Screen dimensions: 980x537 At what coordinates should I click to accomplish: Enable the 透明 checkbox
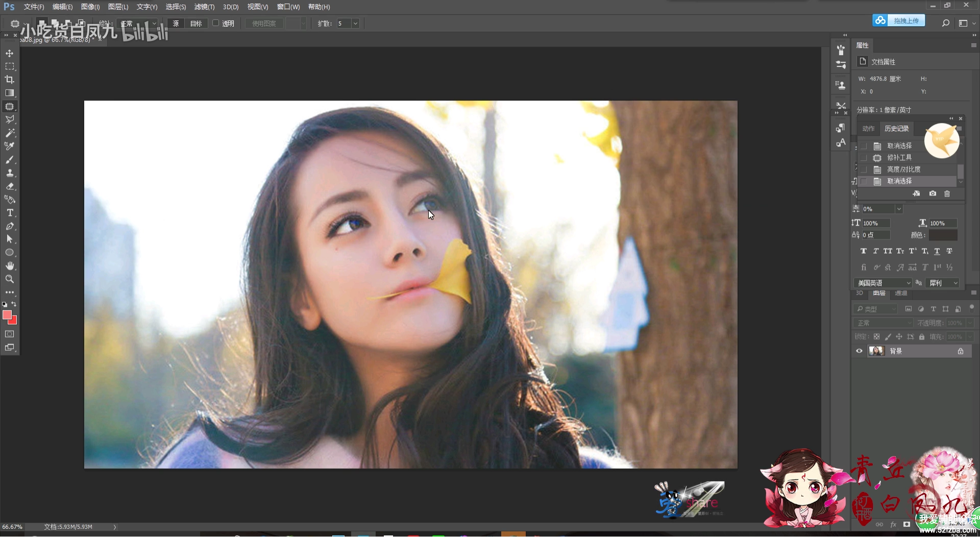(215, 23)
